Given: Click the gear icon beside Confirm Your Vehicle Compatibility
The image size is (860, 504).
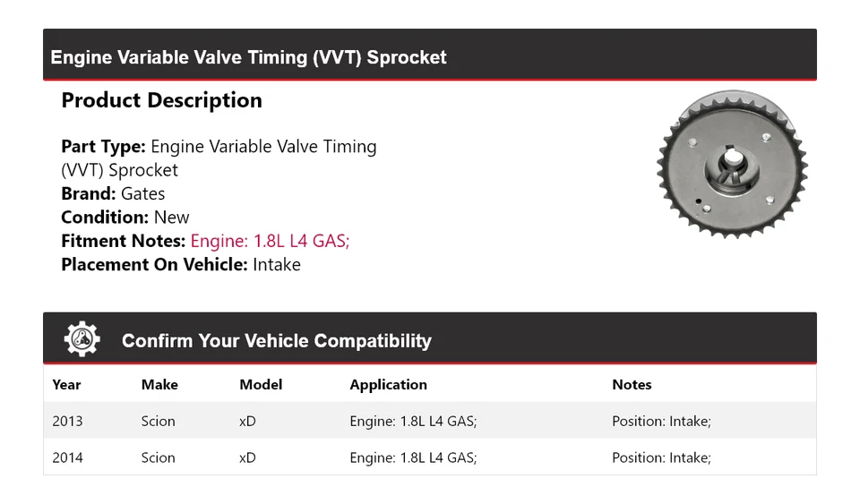Looking at the screenshot, I should click(x=82, y=340).
